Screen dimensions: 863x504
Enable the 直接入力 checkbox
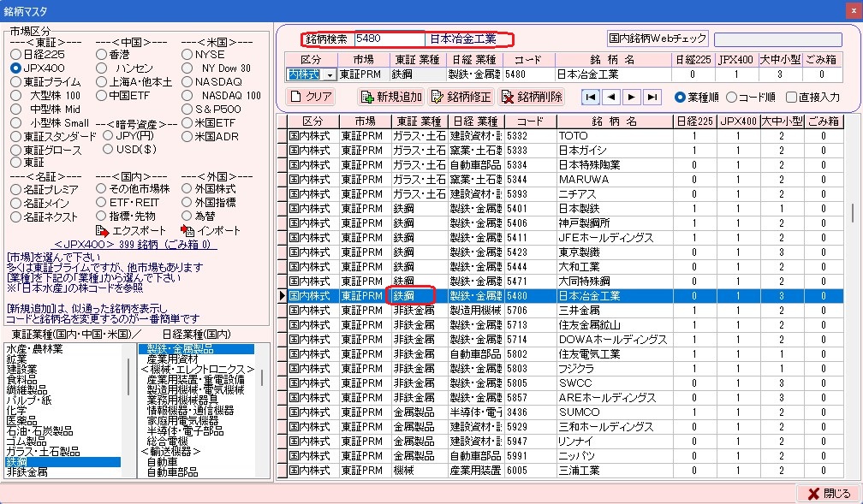coord(792,97)
